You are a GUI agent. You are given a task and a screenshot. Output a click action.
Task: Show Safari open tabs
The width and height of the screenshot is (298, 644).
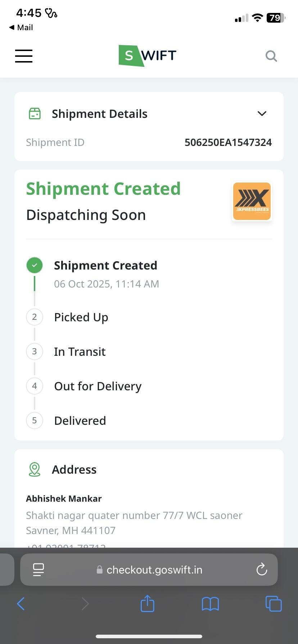pyautogui.click(x=274, y=604)
